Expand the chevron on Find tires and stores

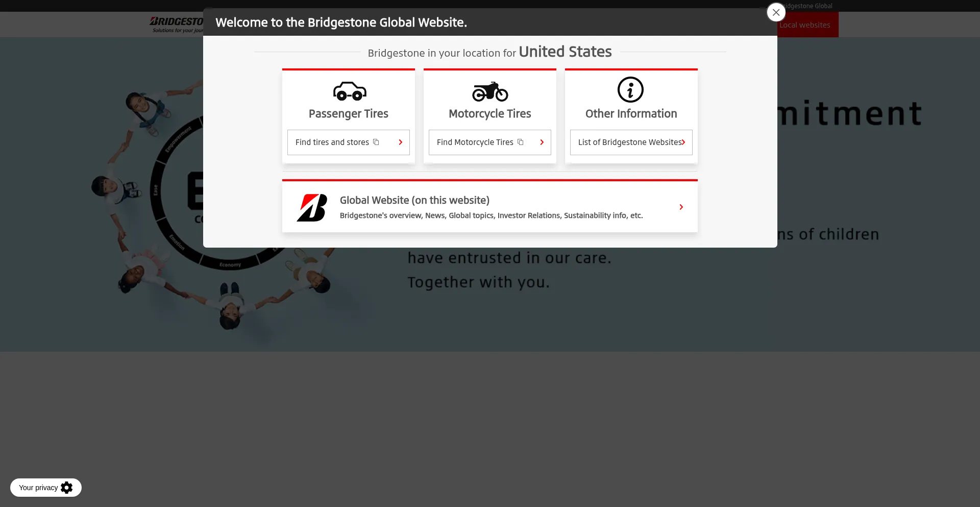(400, 142)
